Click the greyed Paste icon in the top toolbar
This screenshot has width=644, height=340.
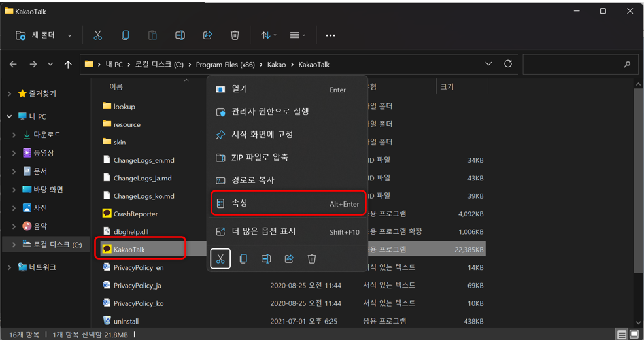[152, 35]
